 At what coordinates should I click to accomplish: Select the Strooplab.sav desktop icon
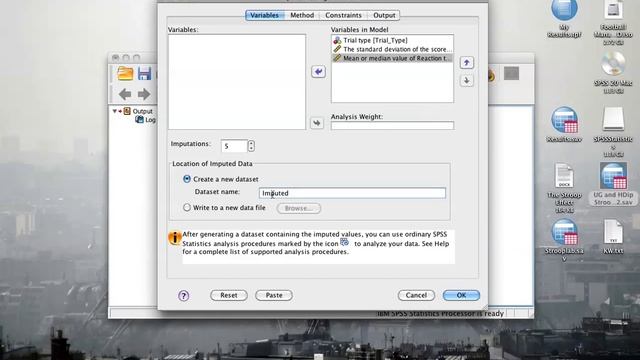tap(564, 233)
